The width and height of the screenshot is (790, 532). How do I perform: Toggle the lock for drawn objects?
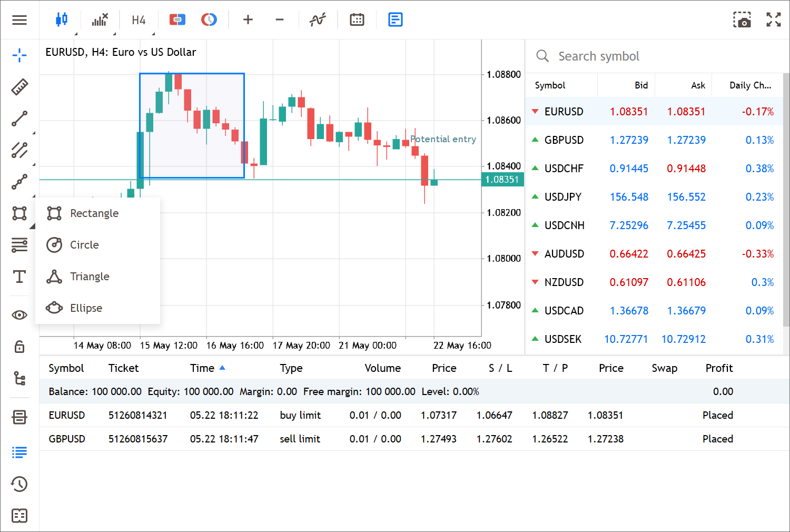[x=19, y=347]
